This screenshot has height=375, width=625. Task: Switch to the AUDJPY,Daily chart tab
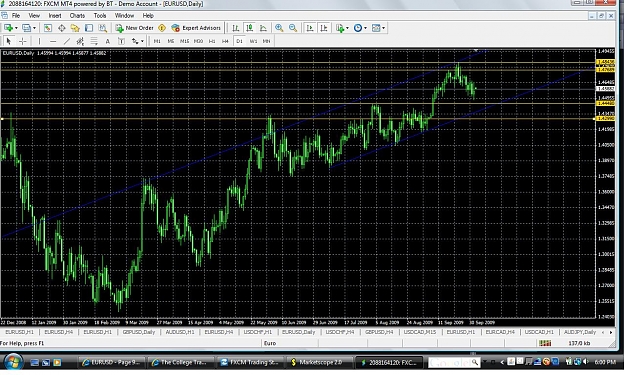[580, 332]
